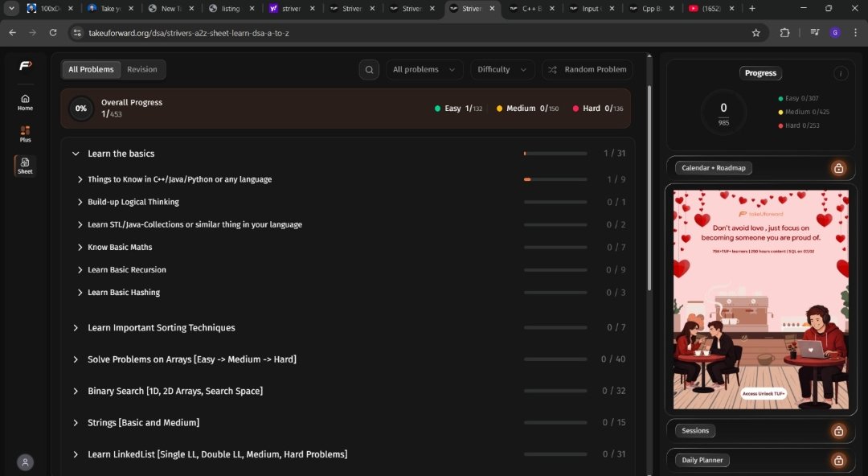The width and height of the screenshot is (868, 476).
Task: Click the info icon in the Progress panel
Action: 841,73
